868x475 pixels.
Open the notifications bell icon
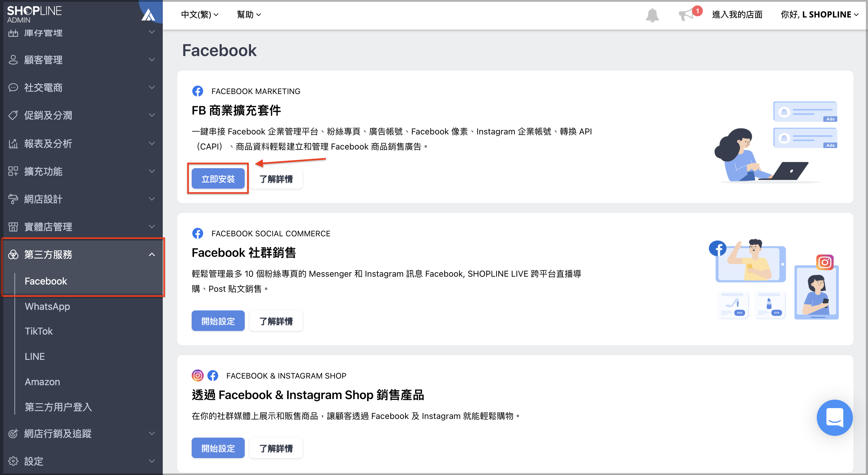pyautogui.click(x=652, y=14)
